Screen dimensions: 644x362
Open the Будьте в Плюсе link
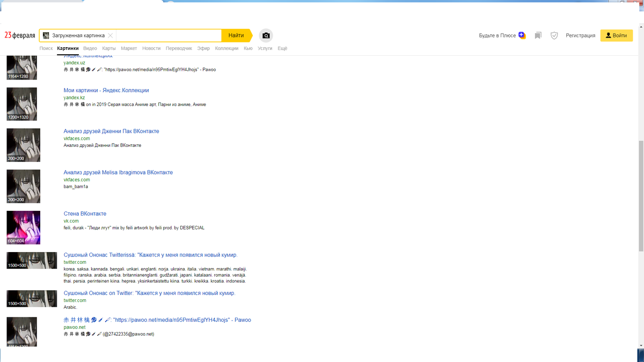coord(497,35)
